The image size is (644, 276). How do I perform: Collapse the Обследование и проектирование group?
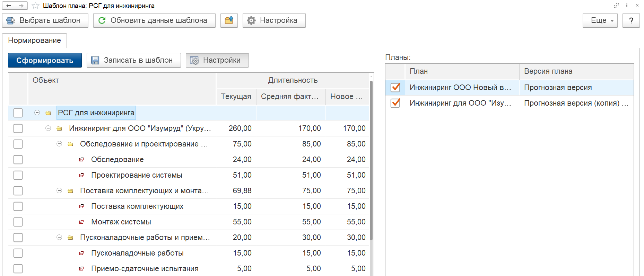pos(59,144)
